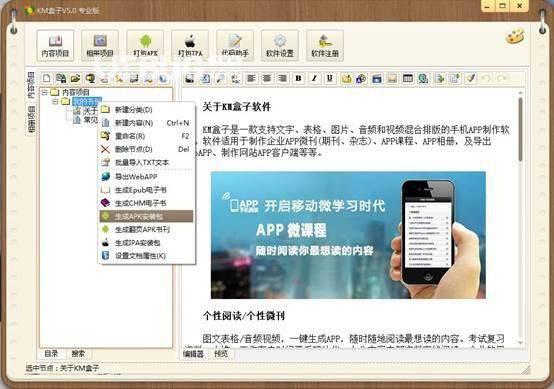Choose 生成翻页APK书刊 from context menu

(146, 230)
